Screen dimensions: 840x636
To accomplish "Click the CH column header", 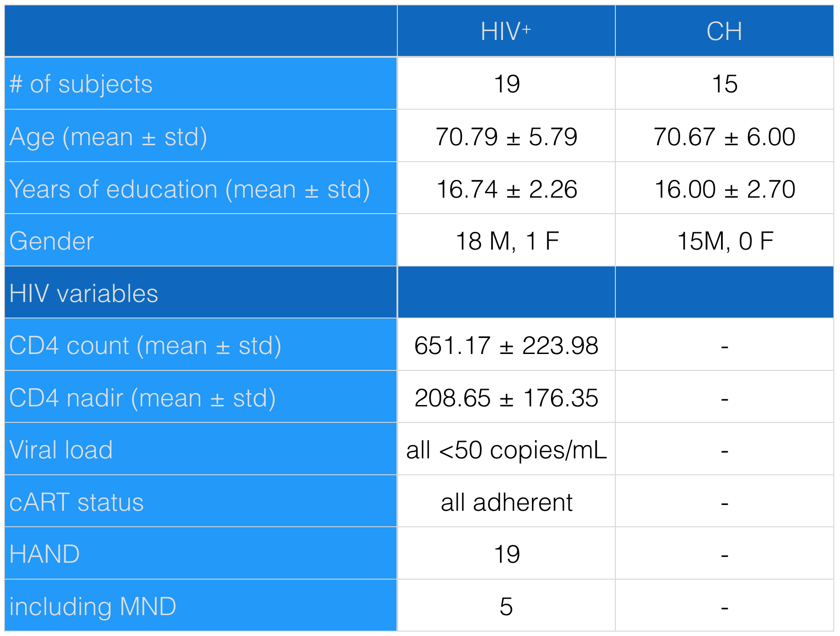I will (724, 32).
